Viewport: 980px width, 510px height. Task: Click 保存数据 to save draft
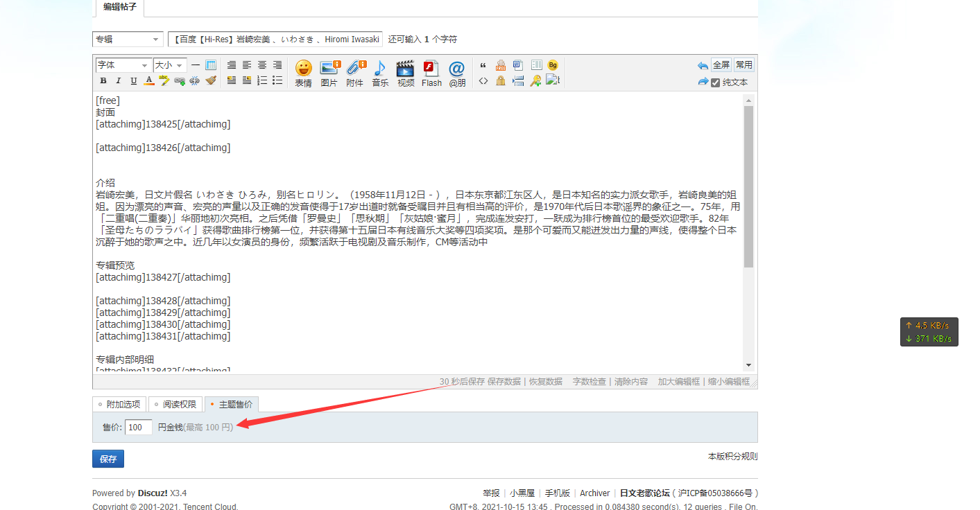[504, 382]
